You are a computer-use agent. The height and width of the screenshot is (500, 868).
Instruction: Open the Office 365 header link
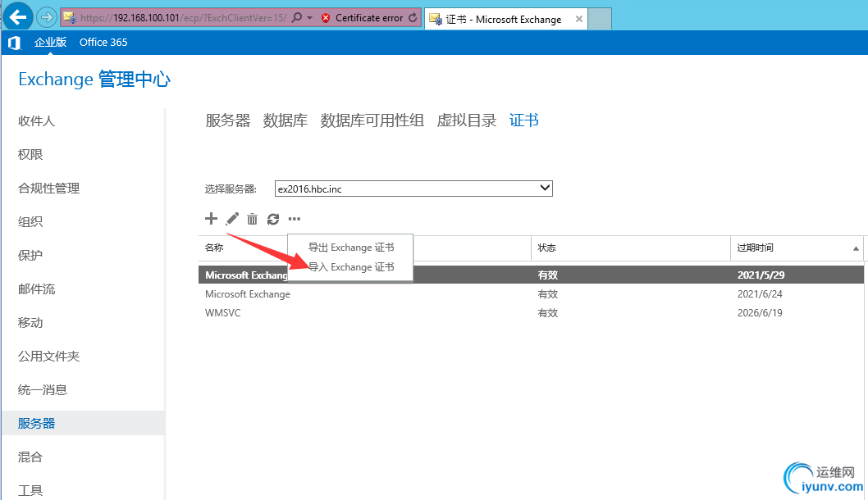click(103, 42)
